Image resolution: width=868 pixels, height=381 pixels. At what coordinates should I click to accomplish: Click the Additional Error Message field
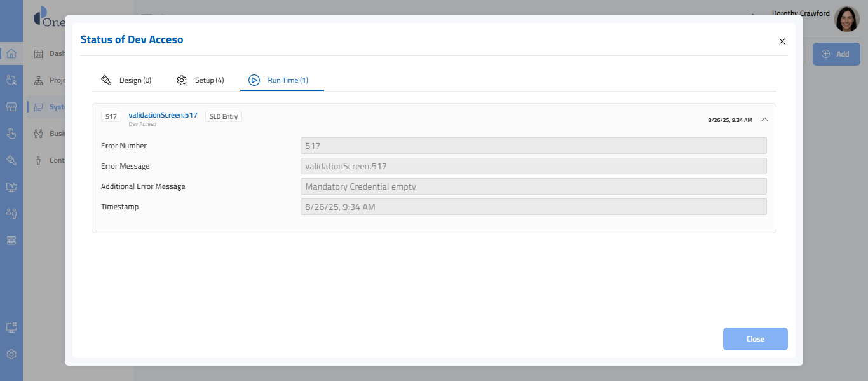point(533,186)
